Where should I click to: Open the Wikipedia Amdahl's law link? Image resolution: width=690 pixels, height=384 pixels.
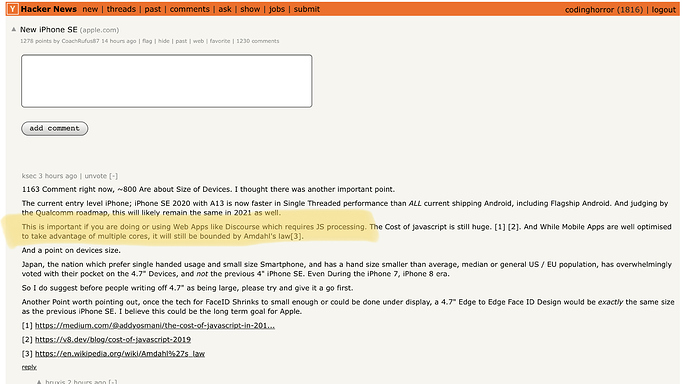pos(120,354)
